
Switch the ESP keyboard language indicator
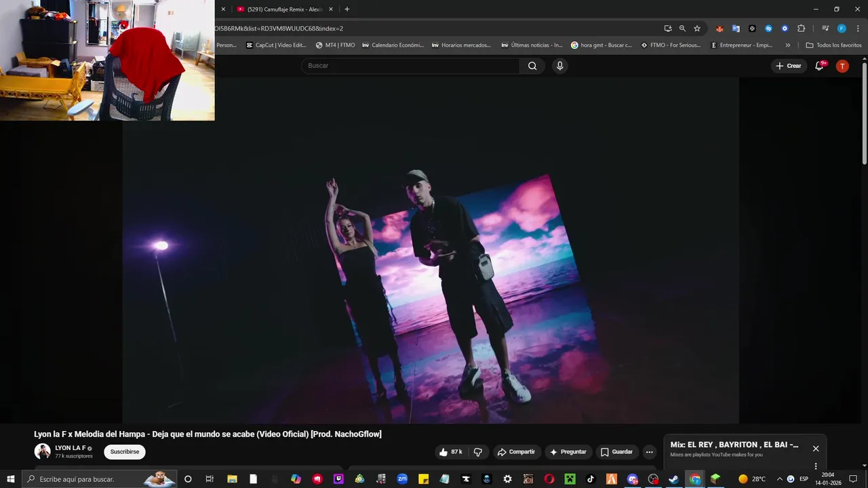804,479
